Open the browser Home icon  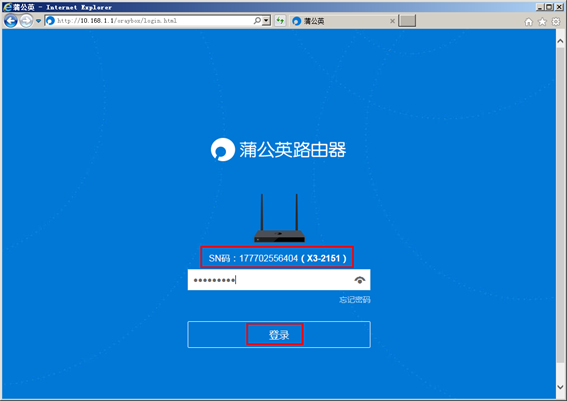pos(529,22)
